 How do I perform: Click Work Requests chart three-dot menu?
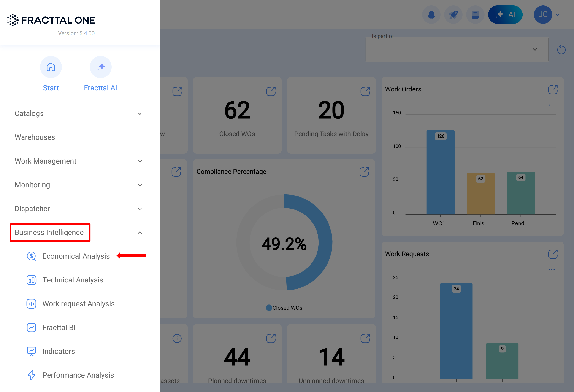552,270
